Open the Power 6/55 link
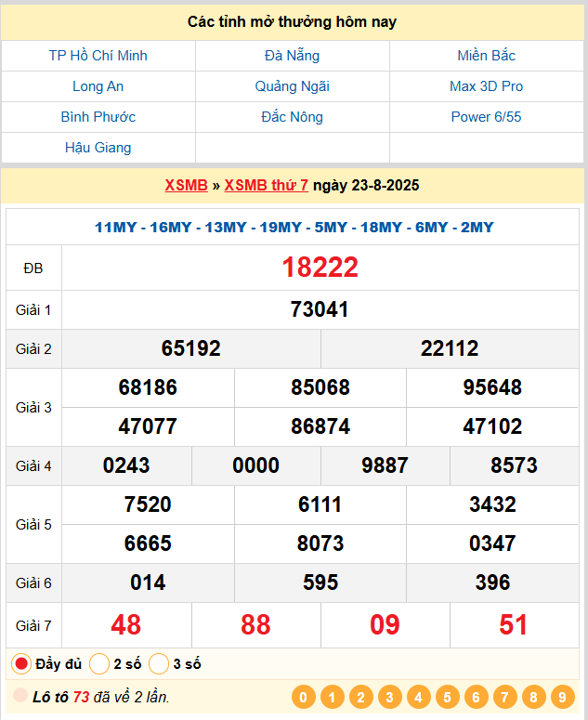588x720 pixels. [x=486, y=117]
